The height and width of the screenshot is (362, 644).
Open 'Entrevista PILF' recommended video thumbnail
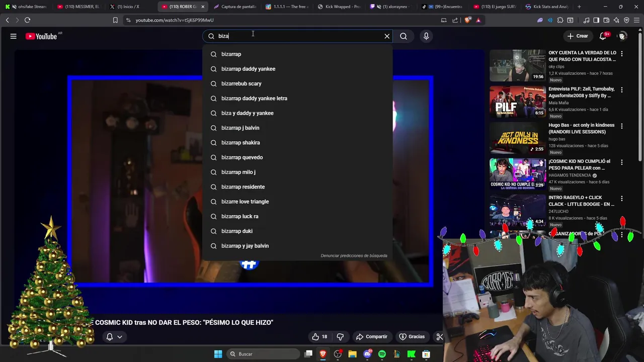coord(518,101)
